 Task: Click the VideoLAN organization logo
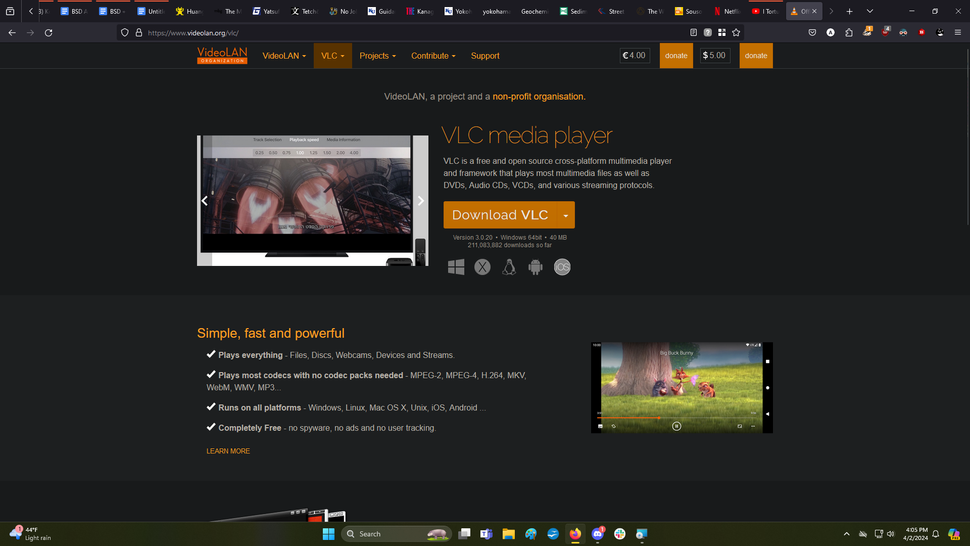point(222,56)
